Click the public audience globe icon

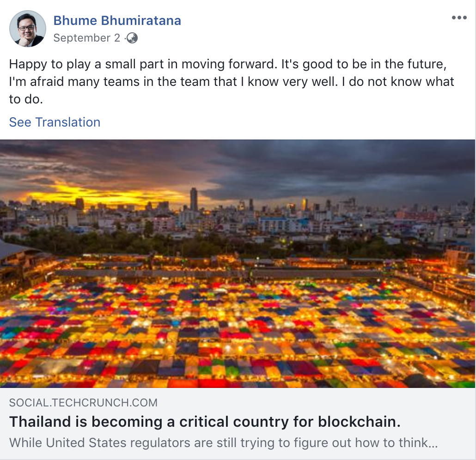tap(132, 38)
